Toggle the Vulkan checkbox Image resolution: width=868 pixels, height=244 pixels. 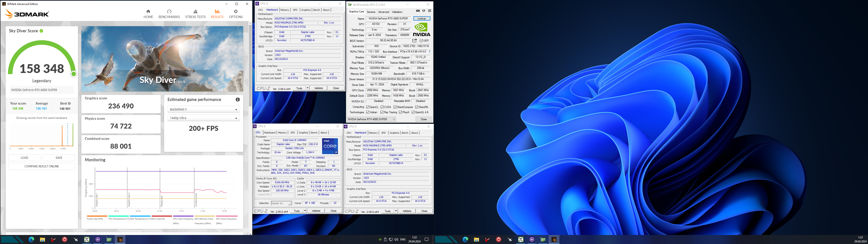pos(368,113)
